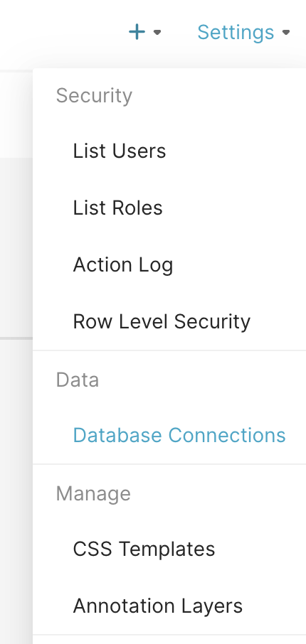Collapse the caret beside Settings
Screen dimensions: 306x644
click(286, 32)
